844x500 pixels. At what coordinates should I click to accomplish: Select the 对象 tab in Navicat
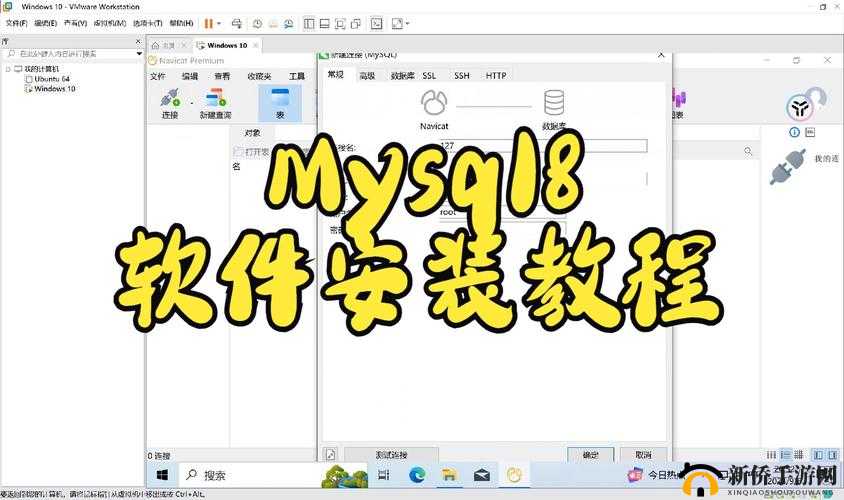(252, 132)
